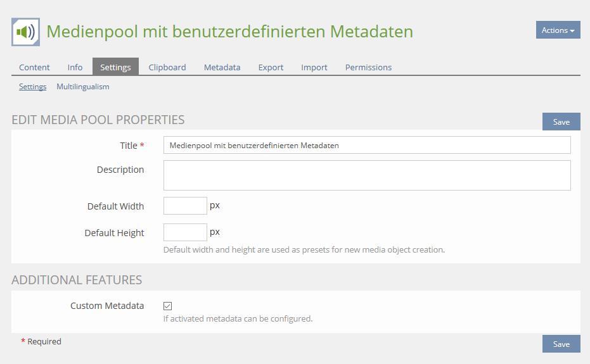
Task: Focus the Title input field
Action: tap(367, 146)
